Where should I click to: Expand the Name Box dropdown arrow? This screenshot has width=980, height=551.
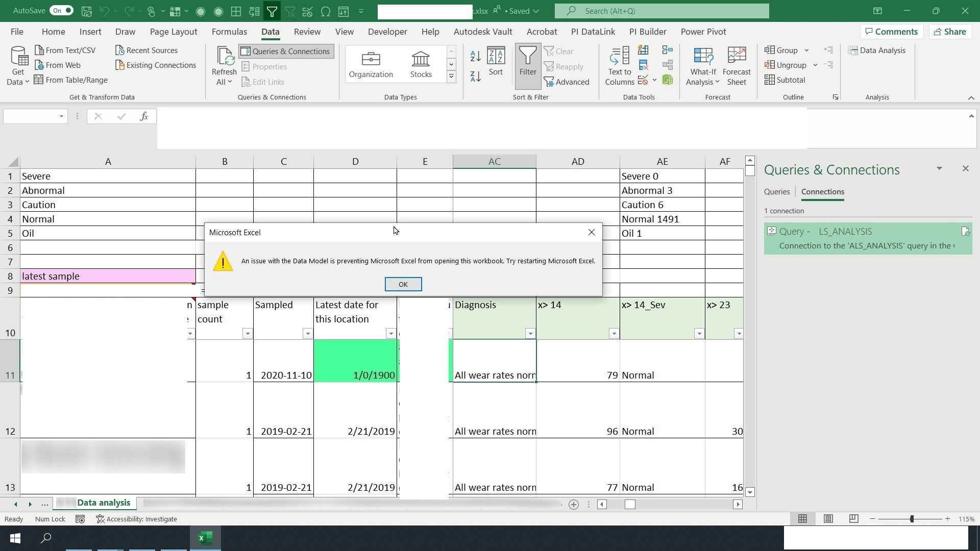tap(61, 117)
